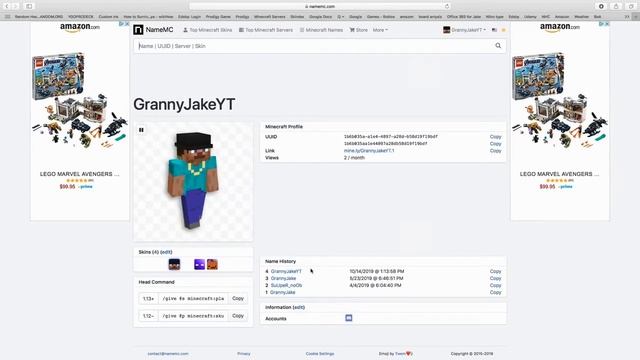Open the contact@namemc.com footer link

[x=168, y=354]
